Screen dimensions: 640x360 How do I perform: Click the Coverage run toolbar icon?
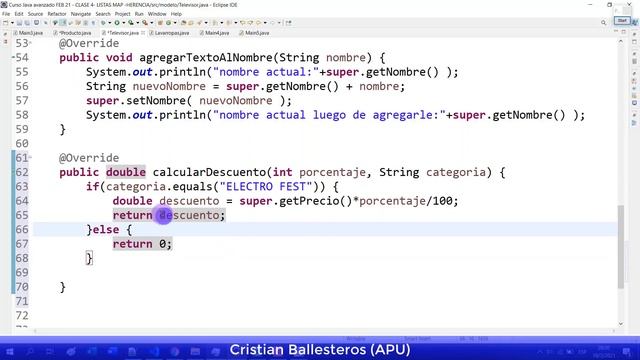point(131,23)
